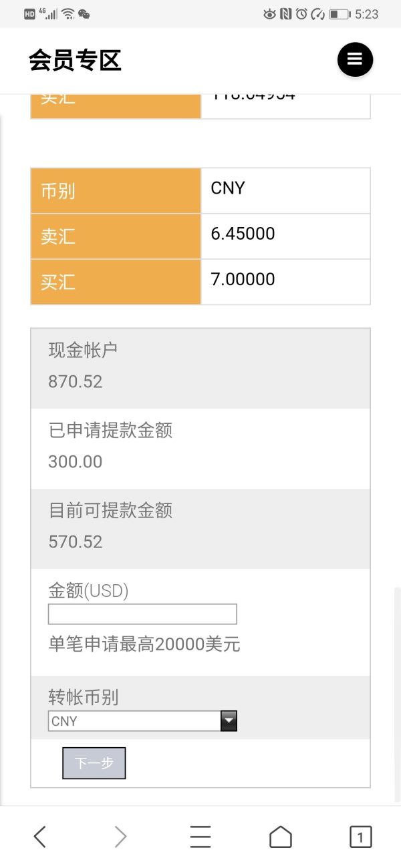Tap the WeChat notification icon in status bar
Image resolution: width=401 pixels, height=868 pixels.
(x=84, y=14)
